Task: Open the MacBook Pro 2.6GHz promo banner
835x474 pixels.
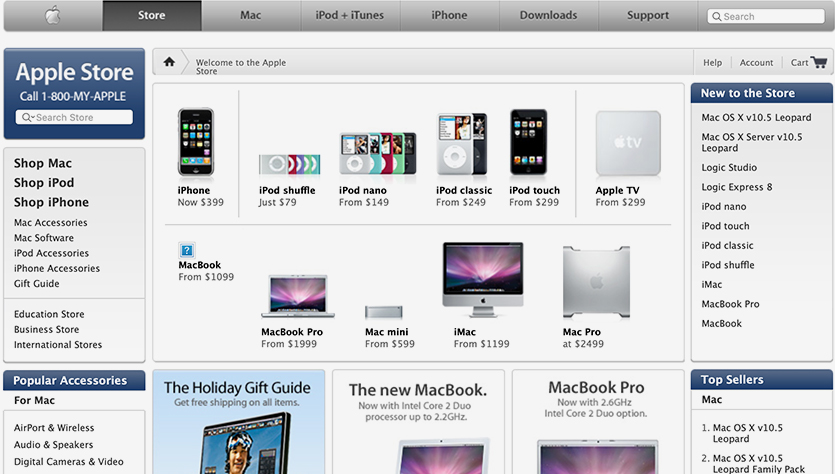Action: [x=598, y=422]
